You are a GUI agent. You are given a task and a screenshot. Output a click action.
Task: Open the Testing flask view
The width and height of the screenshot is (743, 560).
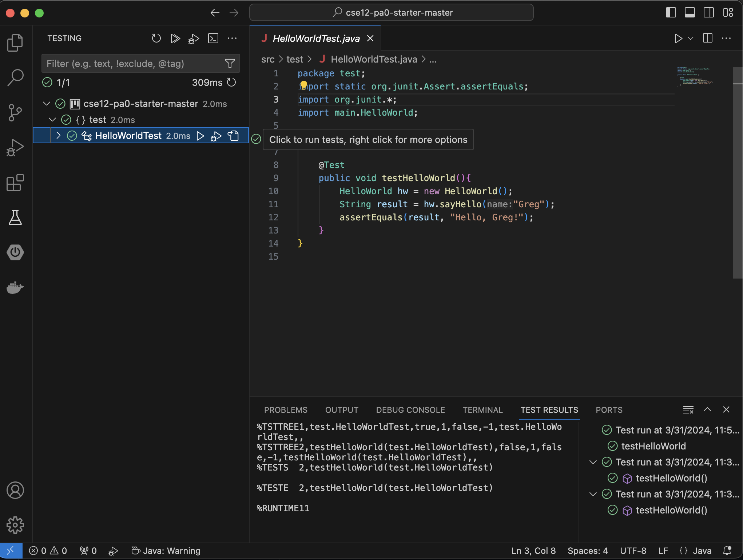15,217
